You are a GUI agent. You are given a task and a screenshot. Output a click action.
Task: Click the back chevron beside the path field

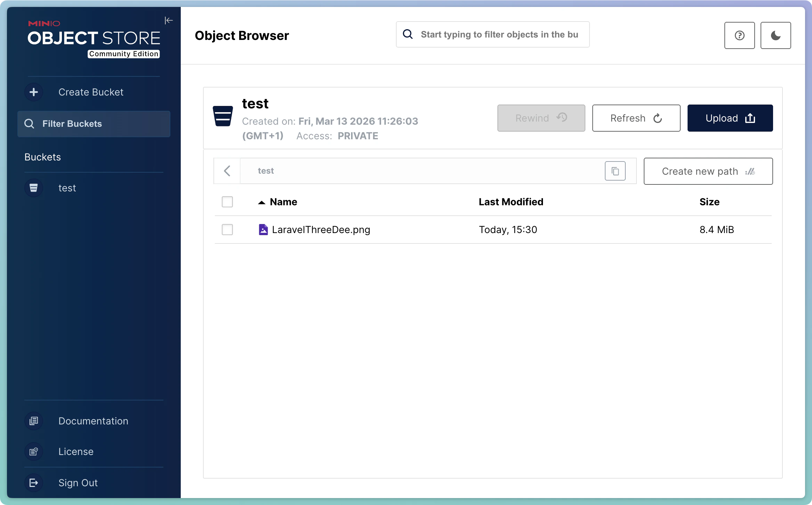point(227,171)
